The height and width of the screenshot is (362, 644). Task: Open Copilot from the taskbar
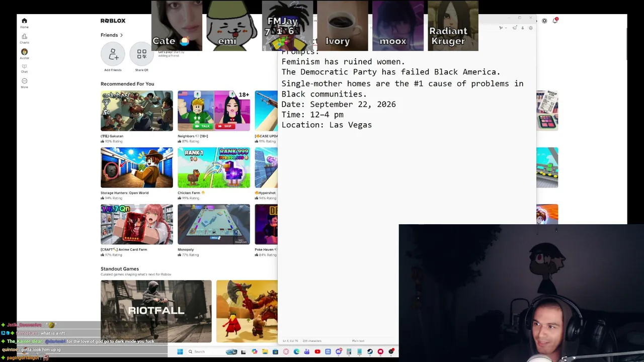click(x=254, y=352)
